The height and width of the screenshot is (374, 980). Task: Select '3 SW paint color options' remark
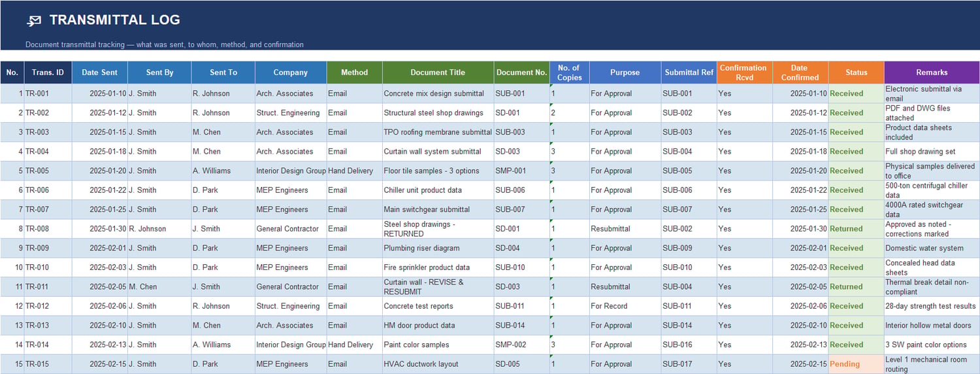coord(932,345)
